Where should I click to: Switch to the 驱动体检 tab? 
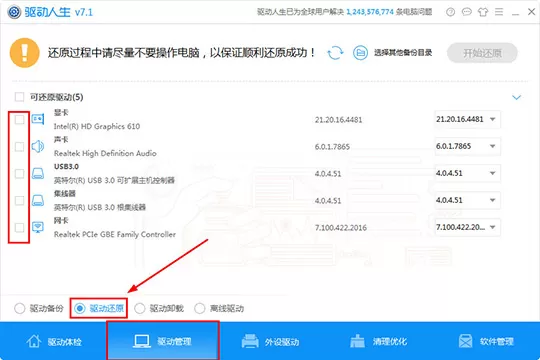[54, 341]
